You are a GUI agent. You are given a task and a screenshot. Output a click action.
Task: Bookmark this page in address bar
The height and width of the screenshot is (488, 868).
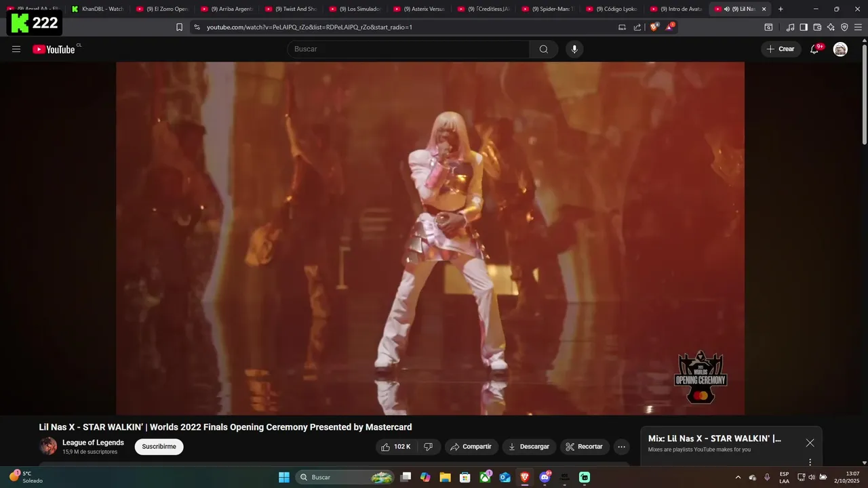179,27
